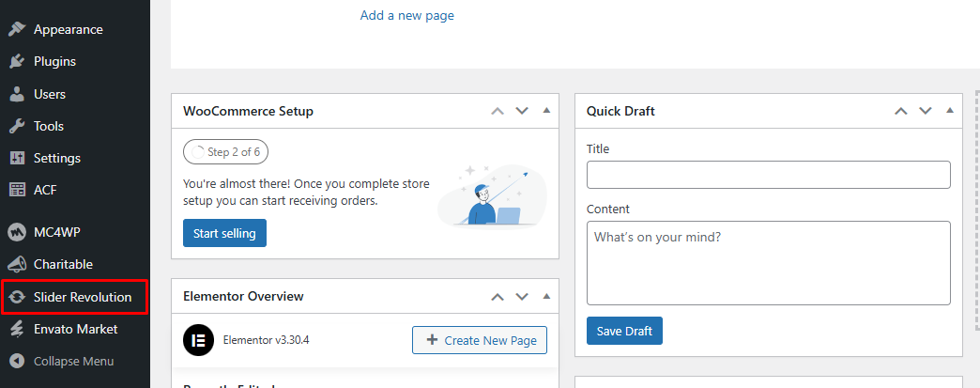980x388 pixels.
Task: Open the ACF menu item
Action: [x=45, y=190]
